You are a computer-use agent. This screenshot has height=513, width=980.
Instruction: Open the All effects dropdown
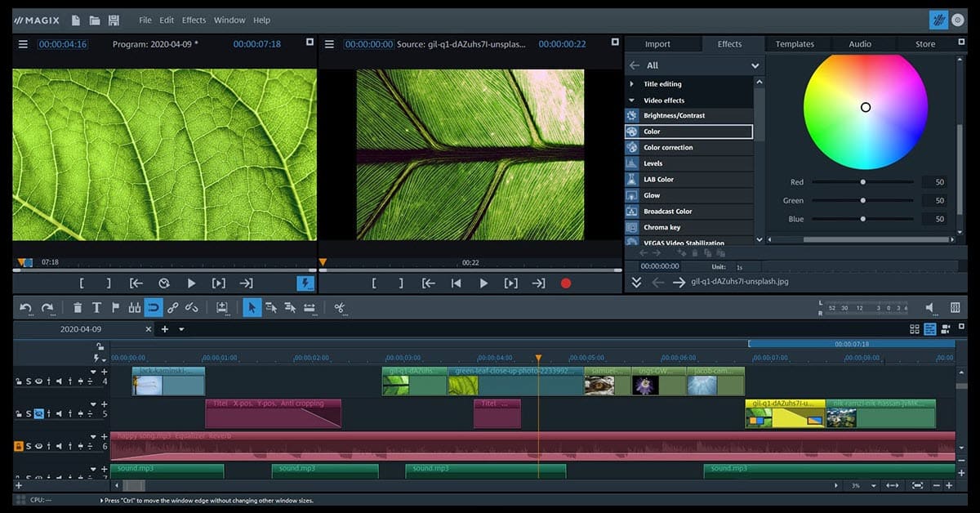[x=755, y=65]
